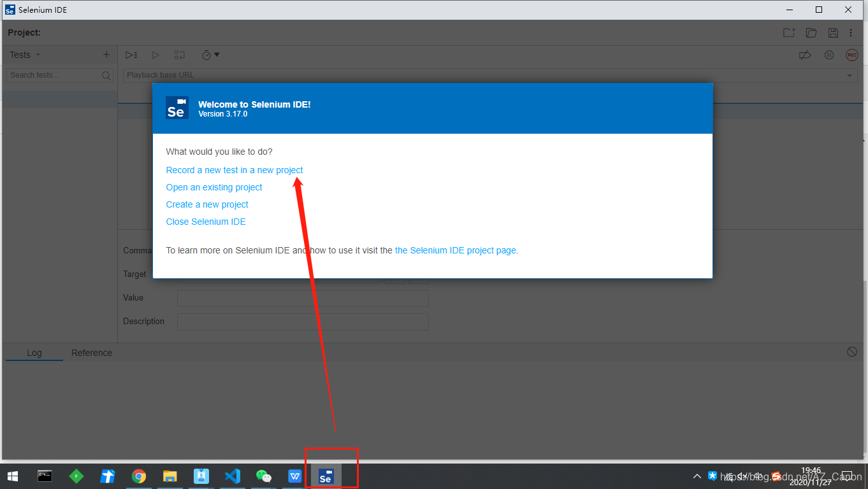Save the project with the floppy disk icon

(x=833, y=33)
